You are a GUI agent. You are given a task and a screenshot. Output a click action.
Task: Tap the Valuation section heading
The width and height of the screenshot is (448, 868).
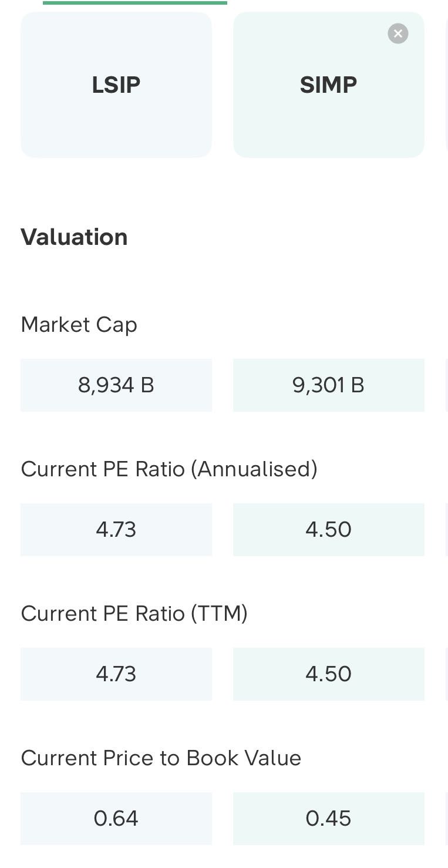74,237
